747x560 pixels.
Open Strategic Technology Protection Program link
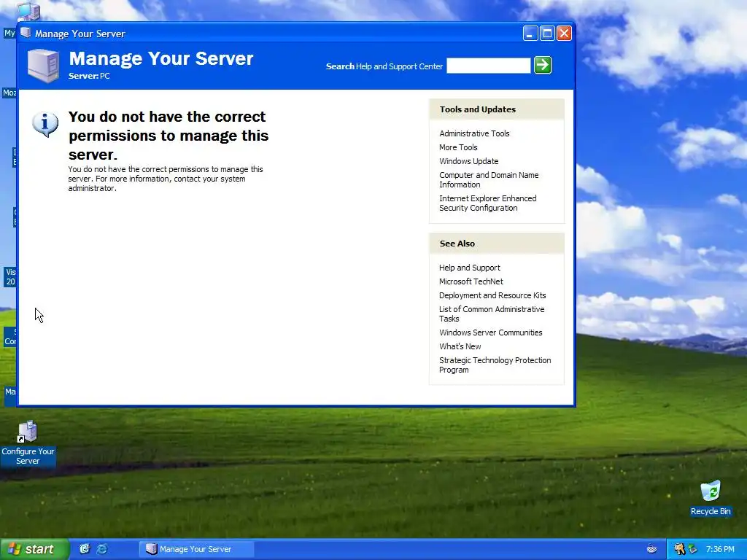click(495, 365)
